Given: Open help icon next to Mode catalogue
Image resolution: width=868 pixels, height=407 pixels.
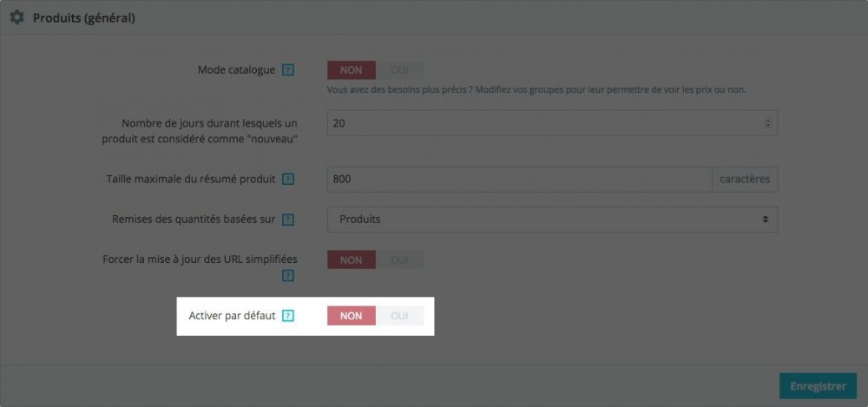Looking at the screenshot, I should pyautogui.click(x=288, y=70).
